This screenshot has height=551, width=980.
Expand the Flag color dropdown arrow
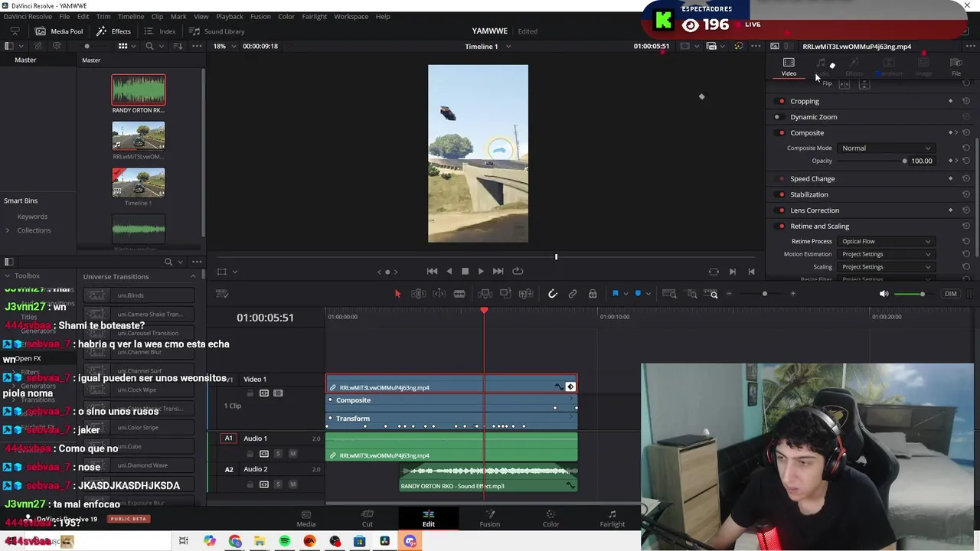click(x=625, y=294)
